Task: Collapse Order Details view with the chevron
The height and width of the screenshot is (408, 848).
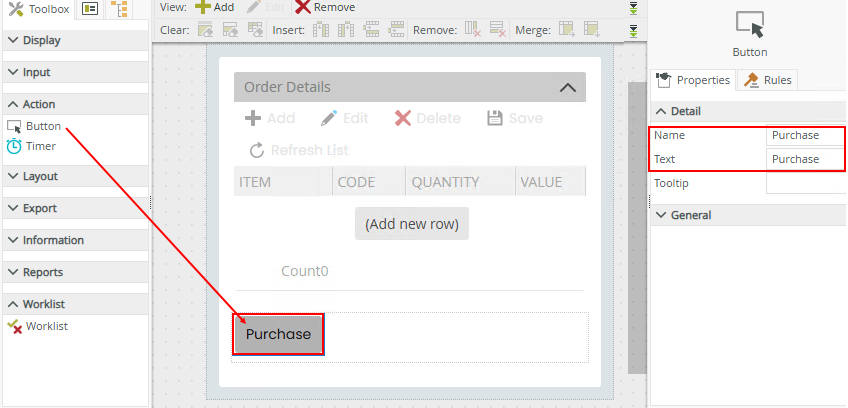Action: click(567, 88)
